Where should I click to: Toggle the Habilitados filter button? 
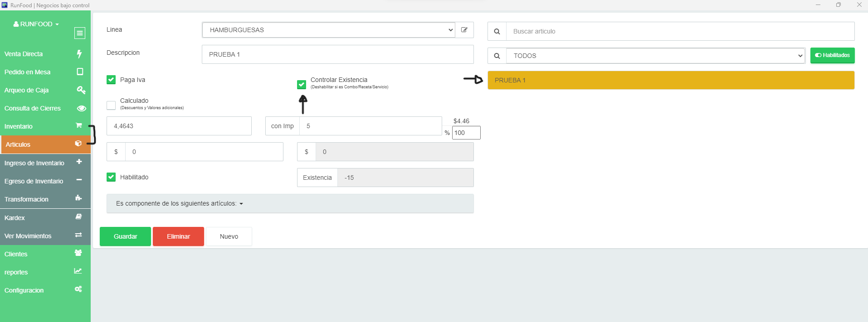coord(832,55)
